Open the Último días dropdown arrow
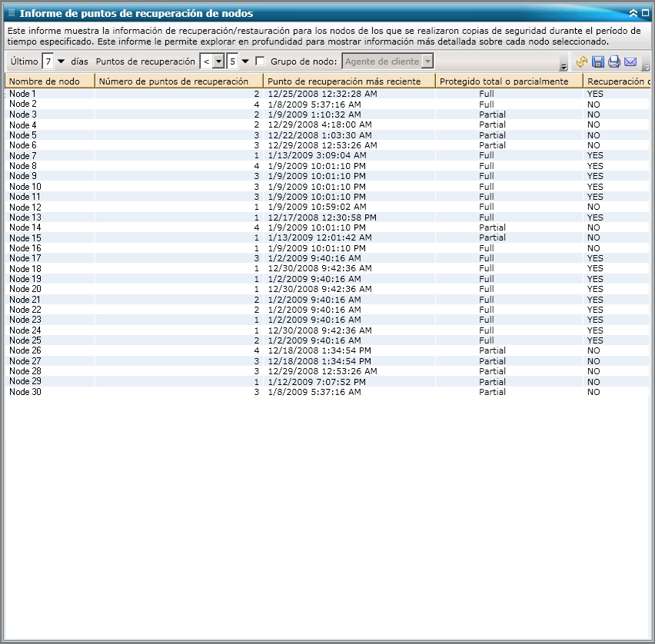Image resolution: width=655 pixels, height=644 pixels. click(61, 61)
